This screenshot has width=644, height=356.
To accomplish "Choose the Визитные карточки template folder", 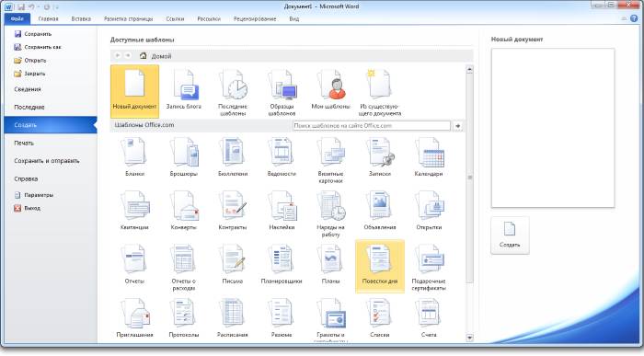I will 330,160.
